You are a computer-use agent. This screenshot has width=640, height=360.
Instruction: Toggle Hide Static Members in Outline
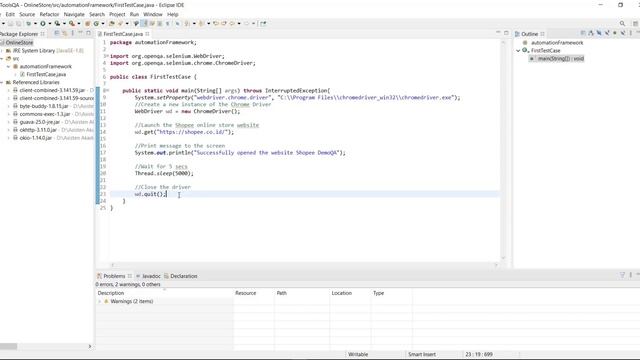[607, 33]
